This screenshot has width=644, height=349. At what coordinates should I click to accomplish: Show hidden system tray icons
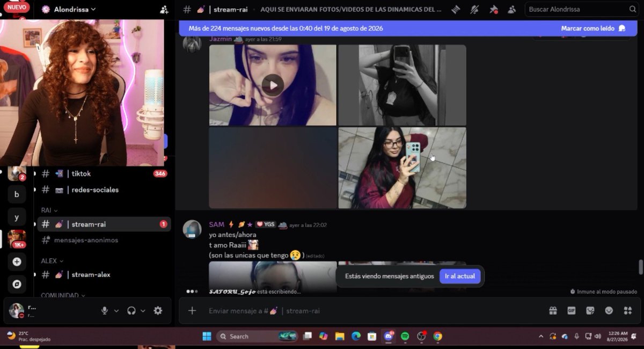click(x=540, y=336)
